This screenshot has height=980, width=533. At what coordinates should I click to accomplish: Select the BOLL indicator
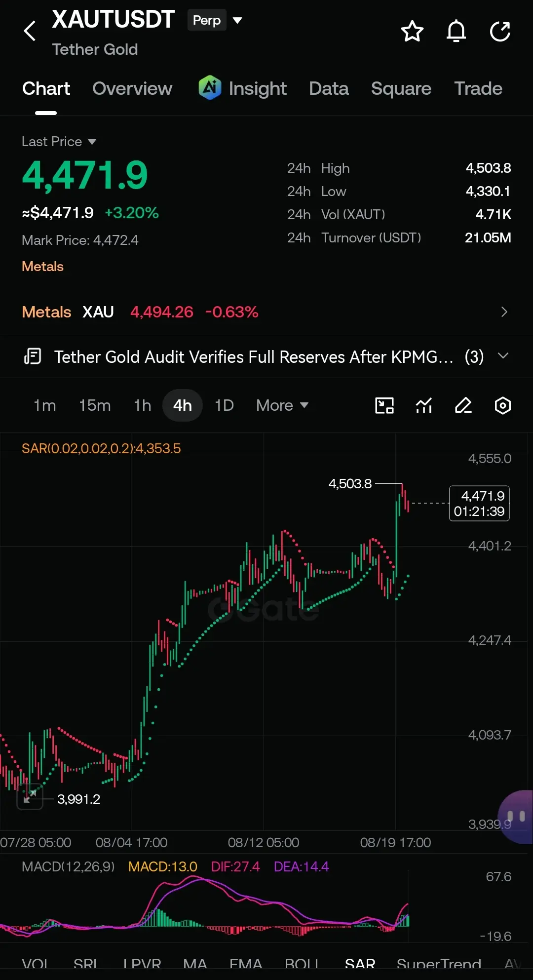[302, 965]
